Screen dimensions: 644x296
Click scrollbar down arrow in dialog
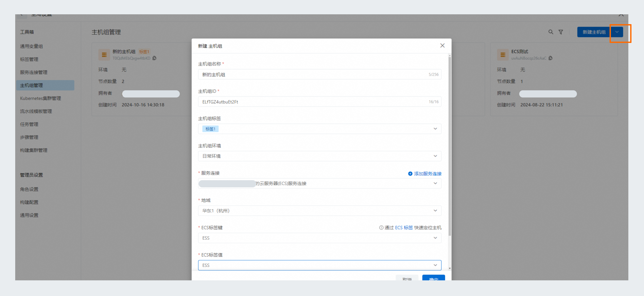(449, 268)
